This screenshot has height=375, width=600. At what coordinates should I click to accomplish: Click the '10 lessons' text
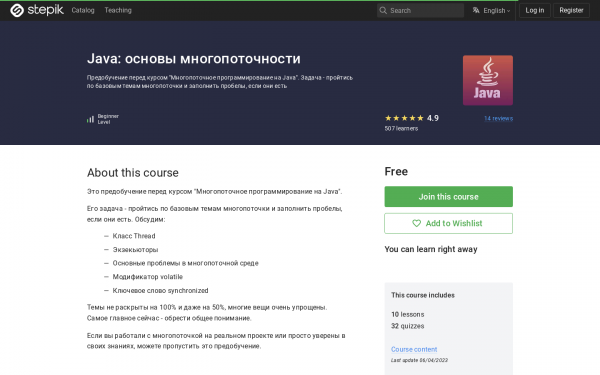click(408, 315)
